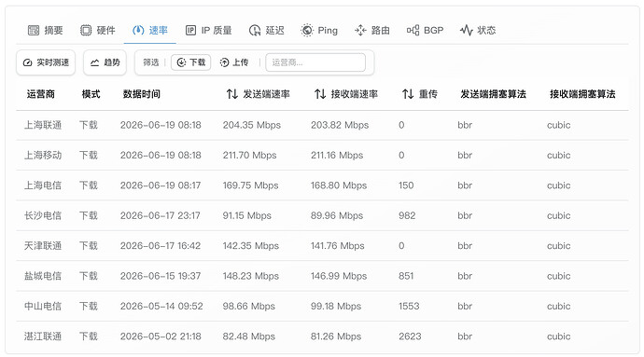Toggle the 上传 upload filter

point(234,62)
